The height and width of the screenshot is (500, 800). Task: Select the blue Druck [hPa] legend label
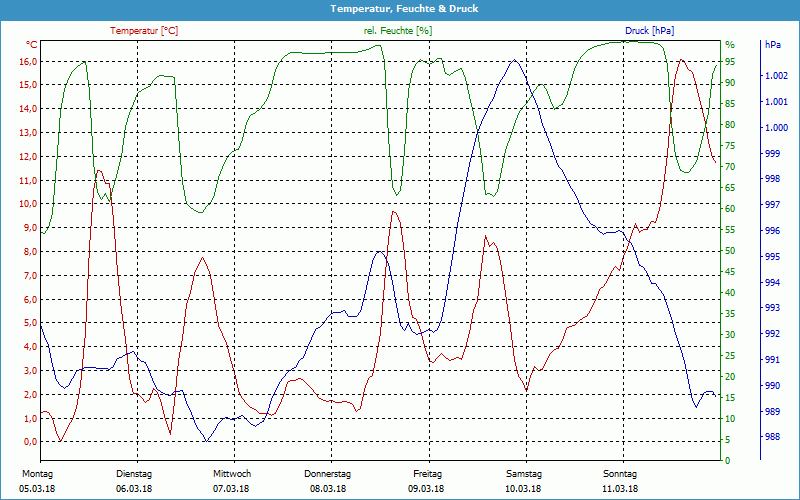click(x=650, y=31)
